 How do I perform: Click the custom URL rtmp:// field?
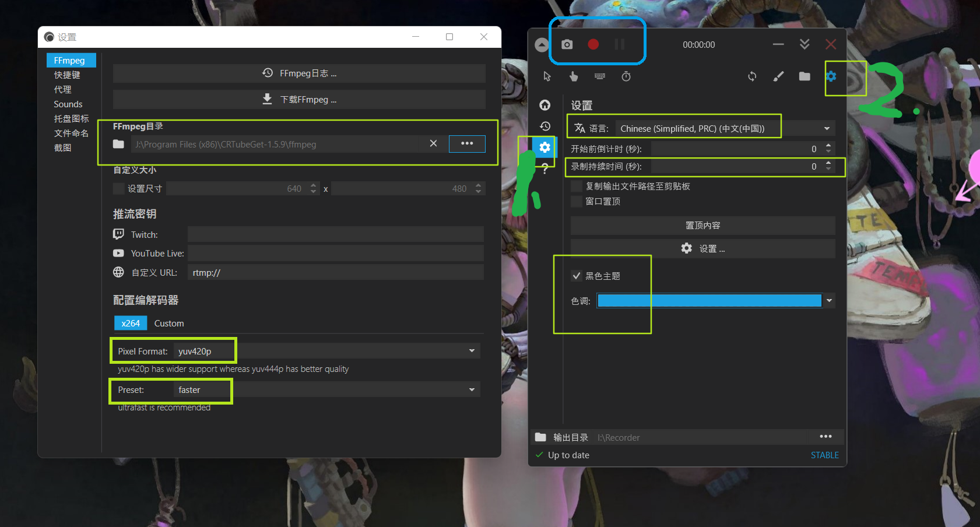(x=336, y=272)
